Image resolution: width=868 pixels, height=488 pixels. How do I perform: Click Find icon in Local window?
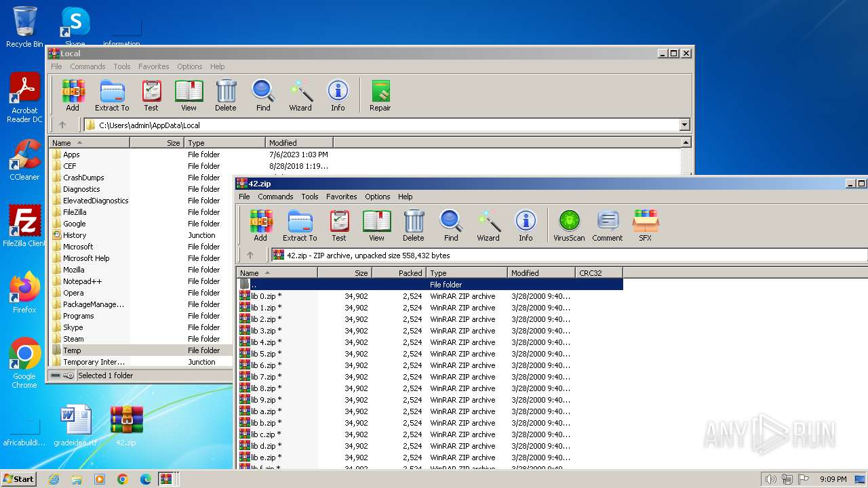pos(263,95)
